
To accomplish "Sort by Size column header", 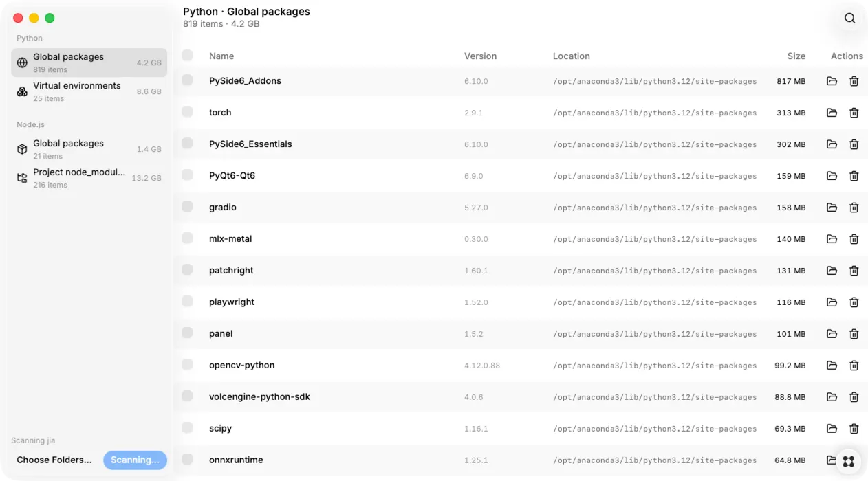I will click(796, 56).
